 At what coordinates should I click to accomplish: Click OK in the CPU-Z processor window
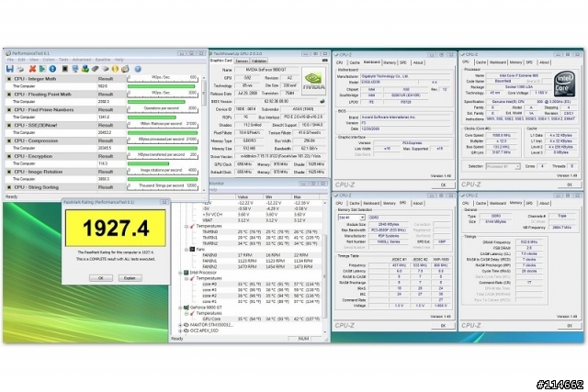pyautogui.click(x=570, y=185)
